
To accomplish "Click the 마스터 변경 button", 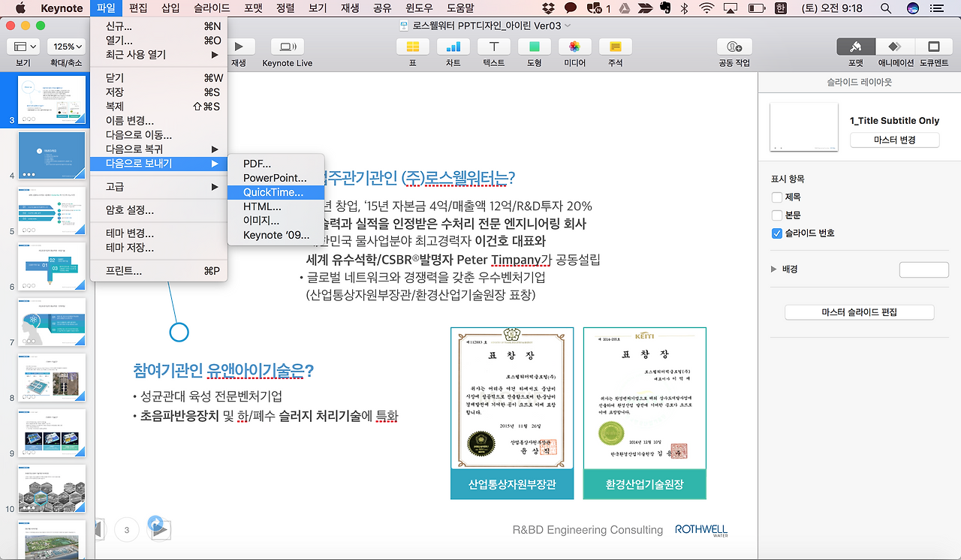I will 894,140.
